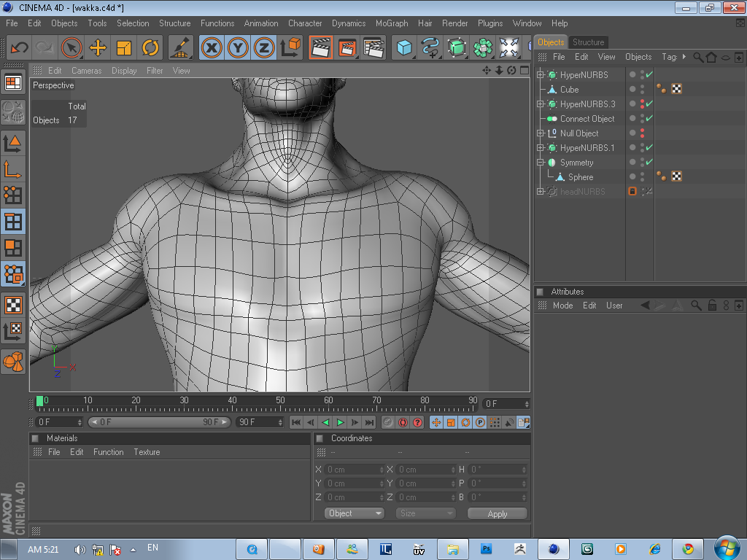Toggle HyperNURBS.1 enable checkmark
The width and height of the screenshot is (747, 560).
pyautogui.click(x=649, y=147)
